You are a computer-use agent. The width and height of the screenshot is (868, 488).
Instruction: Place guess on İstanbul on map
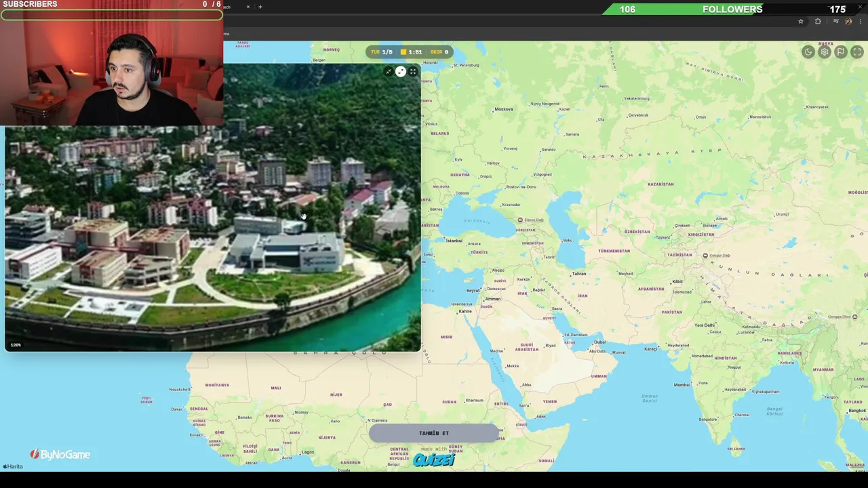(453, 241)
